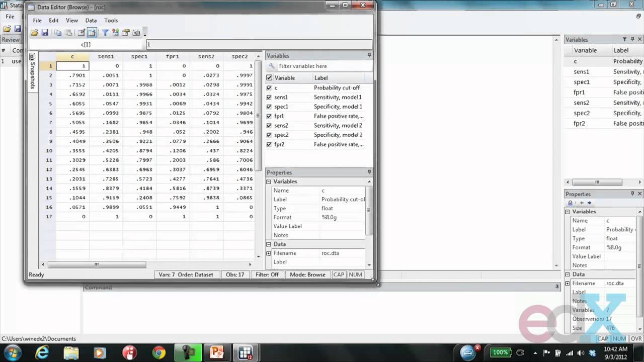The height and width of the screenshot is (362, 644).
Task: Click the Variable Properties icon in Data Editor toolbar
Action: point(126,33)
